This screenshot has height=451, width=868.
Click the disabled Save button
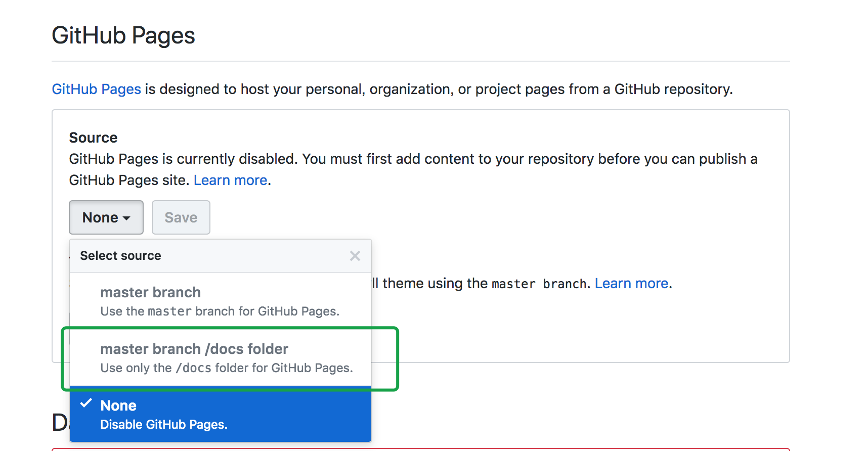(181, 217)
